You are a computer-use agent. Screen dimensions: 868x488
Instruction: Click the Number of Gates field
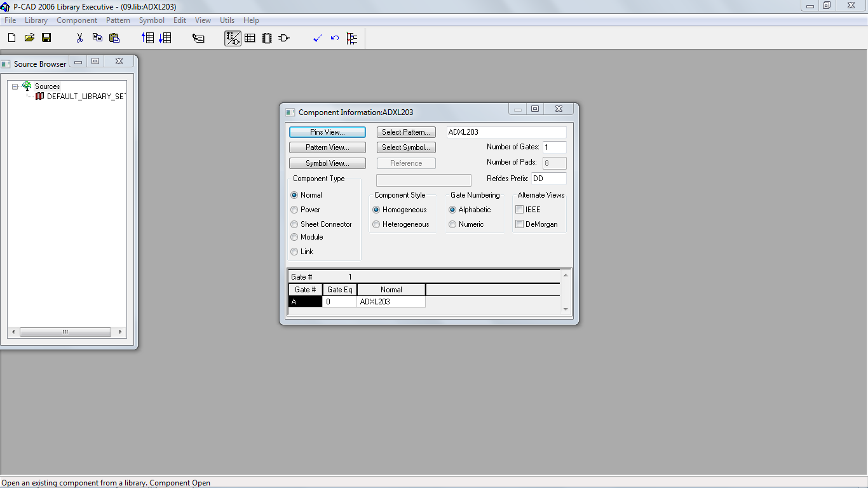[x=554, y=147]
